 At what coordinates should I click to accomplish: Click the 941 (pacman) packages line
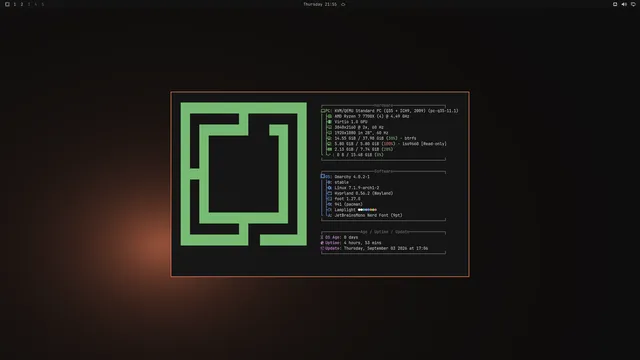pyautogui.click(x=348, y=204)
